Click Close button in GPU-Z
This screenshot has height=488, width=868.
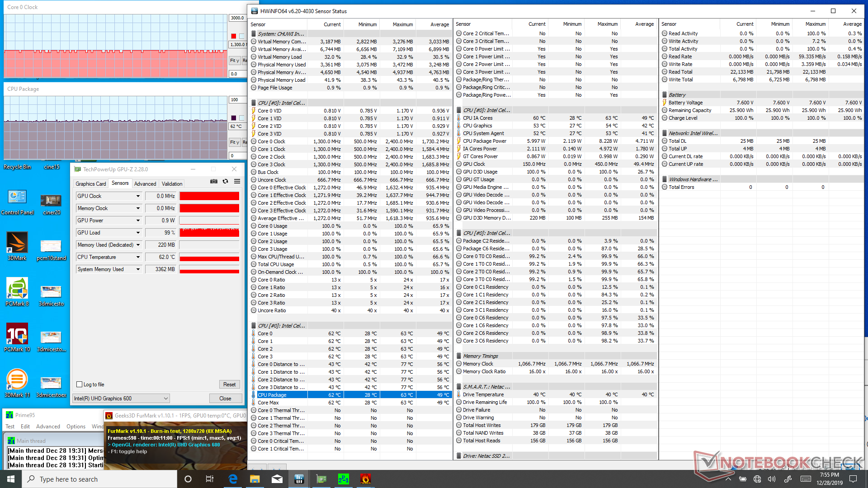225,399
